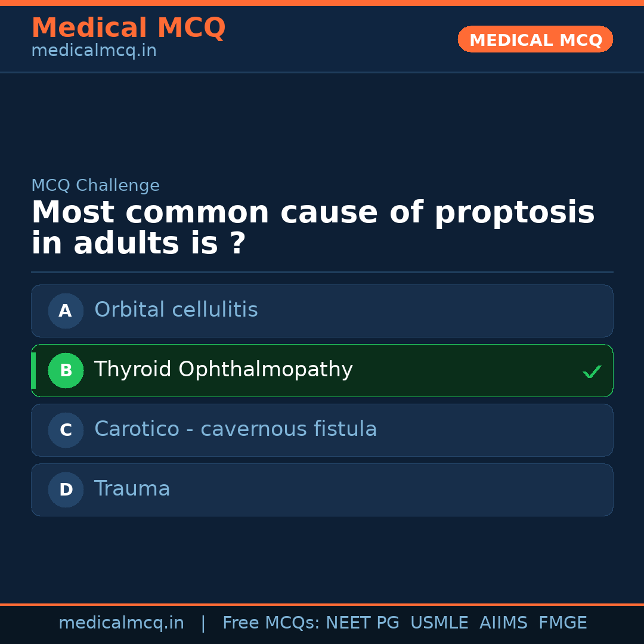The image size is (644, 644).
Task: Click the FMGE label in footer
Action: tap(563, 623)
